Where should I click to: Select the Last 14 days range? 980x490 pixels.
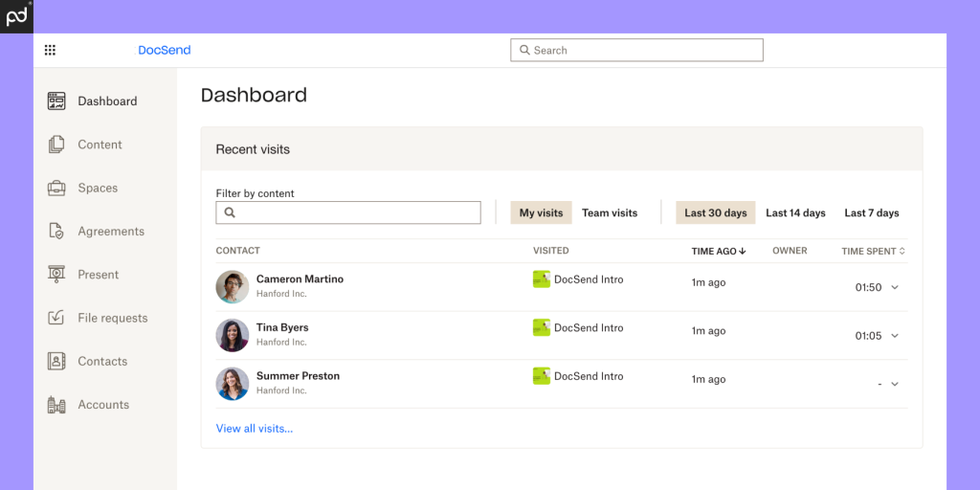pyautogui.click(x=795, y=212)
